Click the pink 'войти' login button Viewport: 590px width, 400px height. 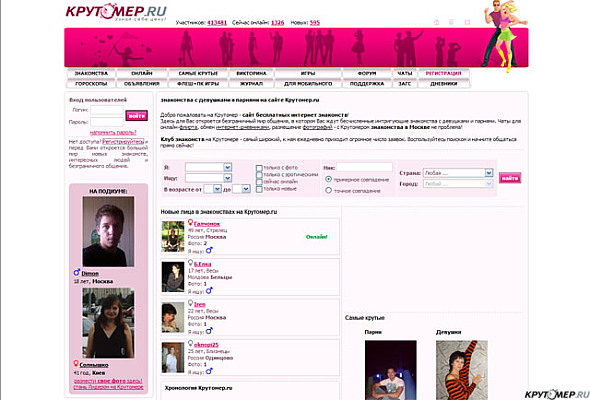tap(137, 116)
